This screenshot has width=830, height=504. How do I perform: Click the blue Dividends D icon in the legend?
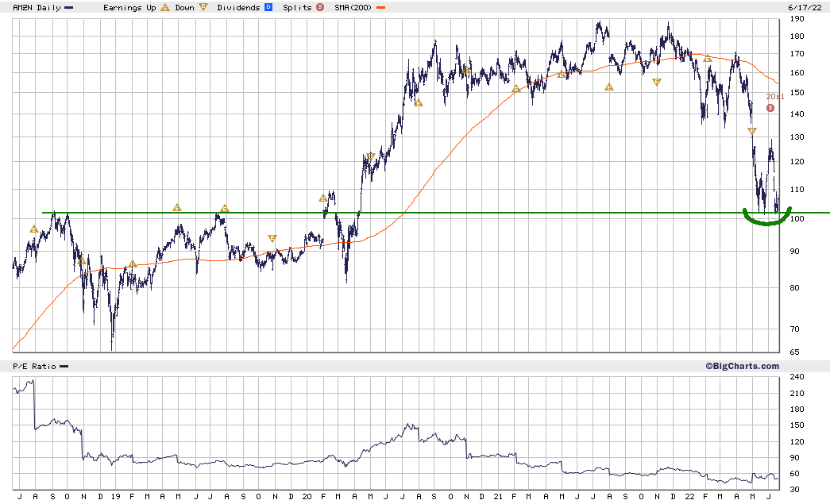268,7
